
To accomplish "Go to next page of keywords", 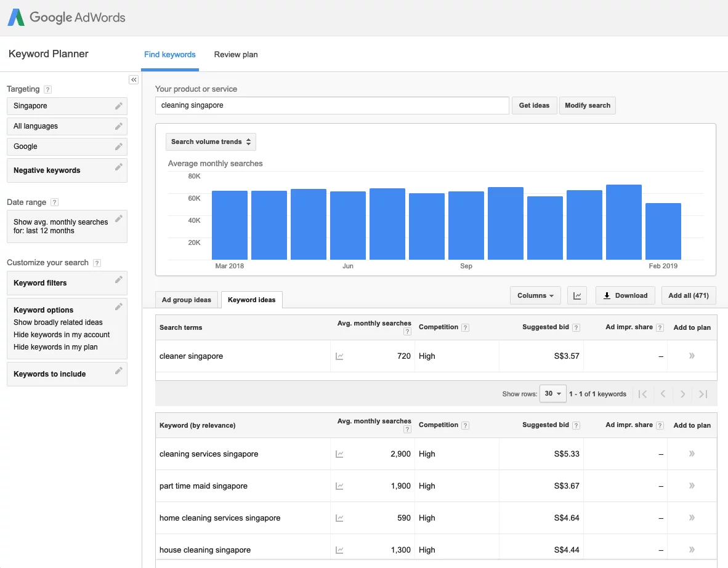I will click(682, 394).
